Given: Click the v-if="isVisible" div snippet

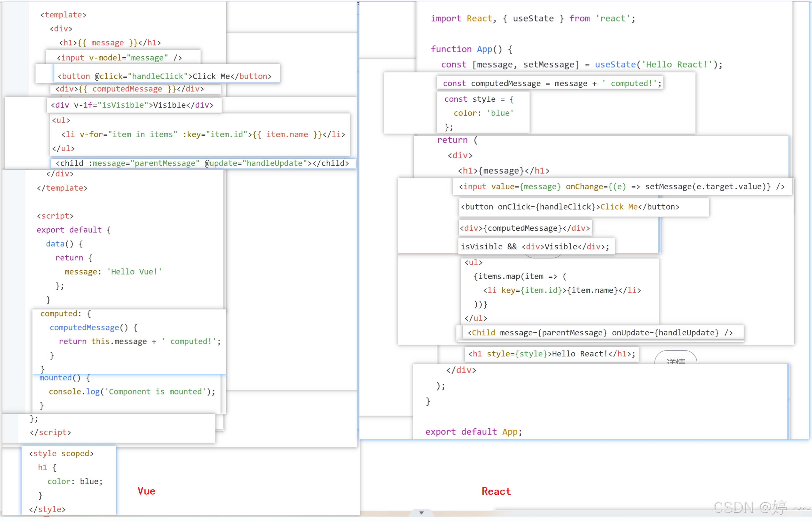Looking at the screenshot, I should [x=132, y=105].
